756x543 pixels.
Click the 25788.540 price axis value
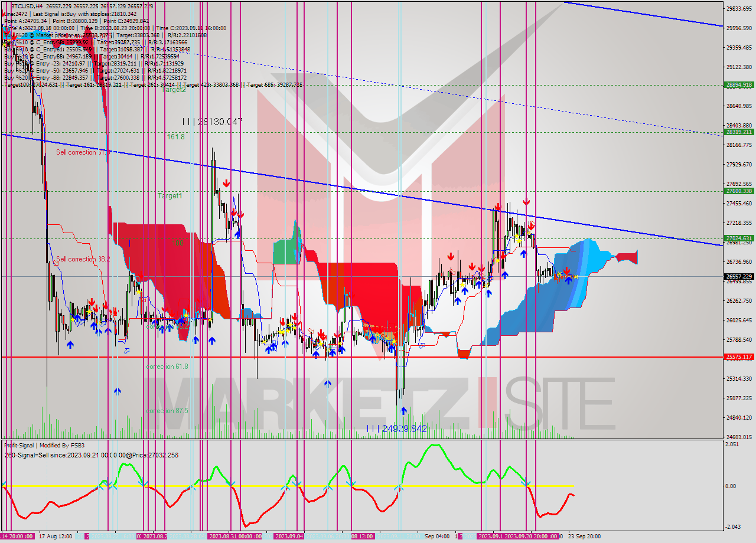(739, 339)
